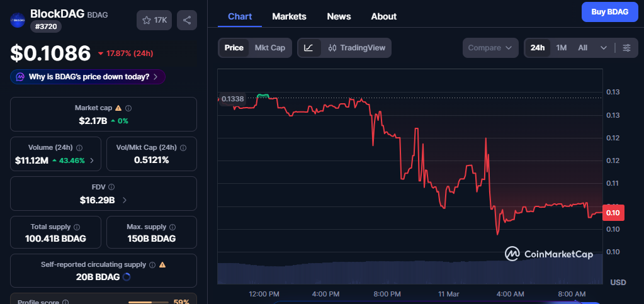Open Volume (24h) info icon
This screenshot has height=304, width=644.
(x=79, y=147)
